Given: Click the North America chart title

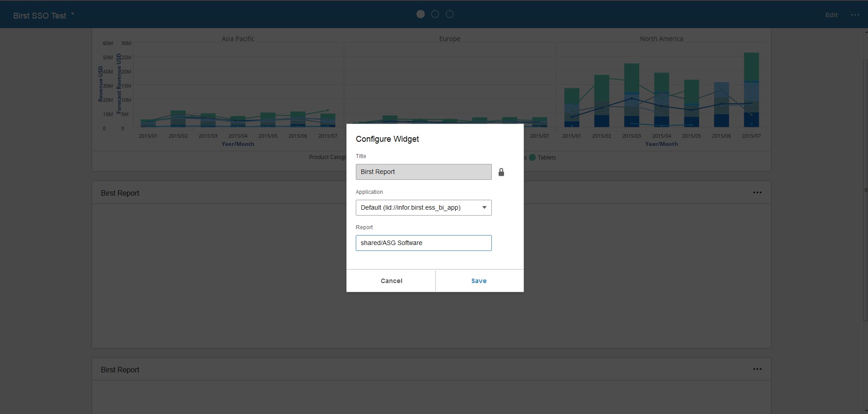Looking at the screenshot, I should tap(661, 39).
